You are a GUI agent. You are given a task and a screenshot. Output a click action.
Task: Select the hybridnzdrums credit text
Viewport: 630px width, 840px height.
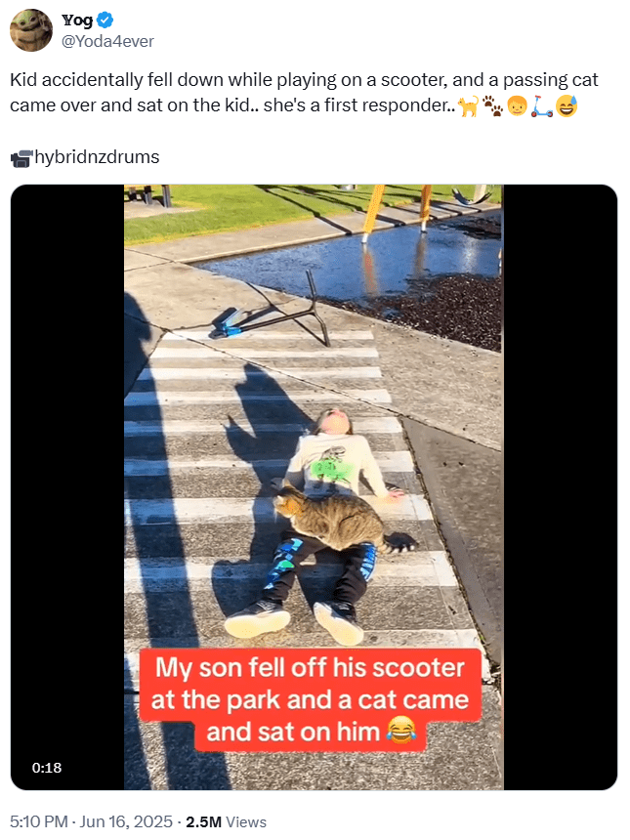(97, 157)
